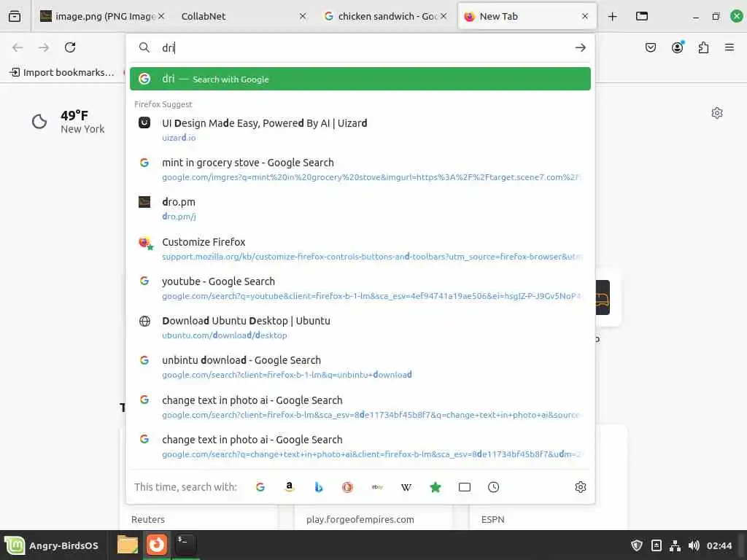
Task: Open weather widget showing 49°F New York
Action: (x=68, y=122)
